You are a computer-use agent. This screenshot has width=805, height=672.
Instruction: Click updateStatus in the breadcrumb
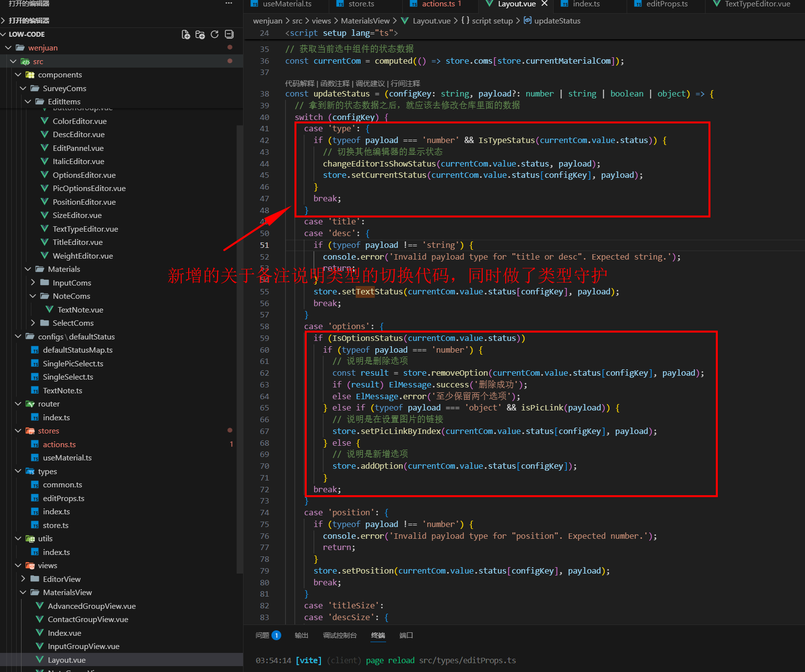[x=557, y=21]
